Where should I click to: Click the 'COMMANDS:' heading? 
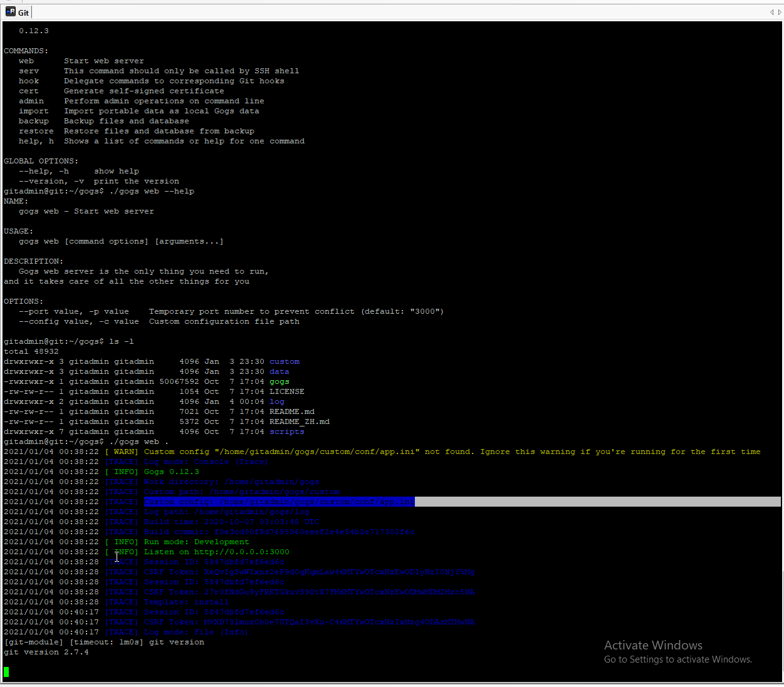[x=26, y=51]
